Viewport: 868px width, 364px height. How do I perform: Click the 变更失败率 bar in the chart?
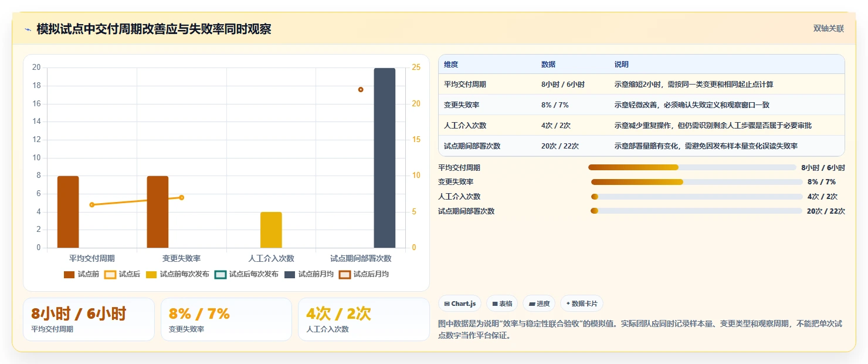[x=158, y=212]
